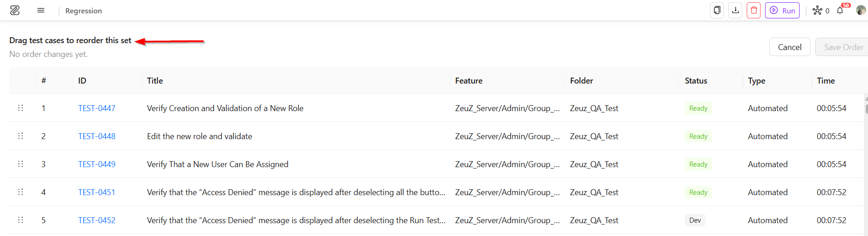The height and width of the screenshot is (236, 868).
Task: Open the nodes cluster icon
Action: tap(817, 10)
